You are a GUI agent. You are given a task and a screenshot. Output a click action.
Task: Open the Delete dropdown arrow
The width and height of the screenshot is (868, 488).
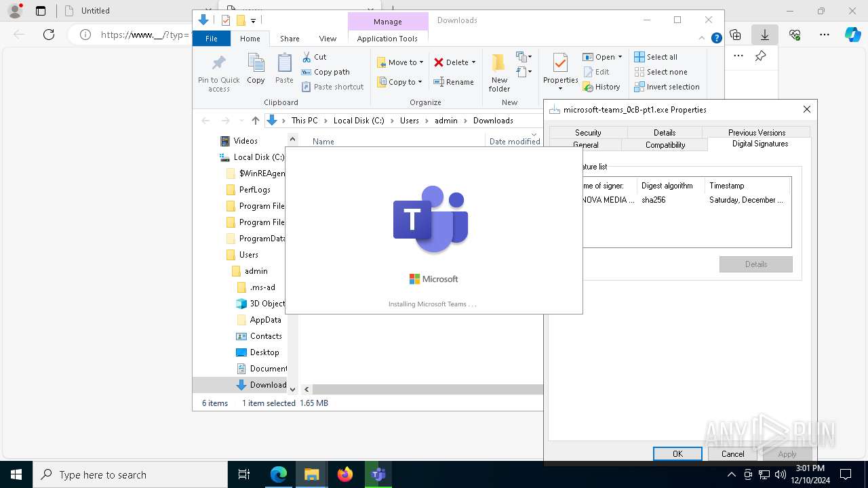point(473,62)
